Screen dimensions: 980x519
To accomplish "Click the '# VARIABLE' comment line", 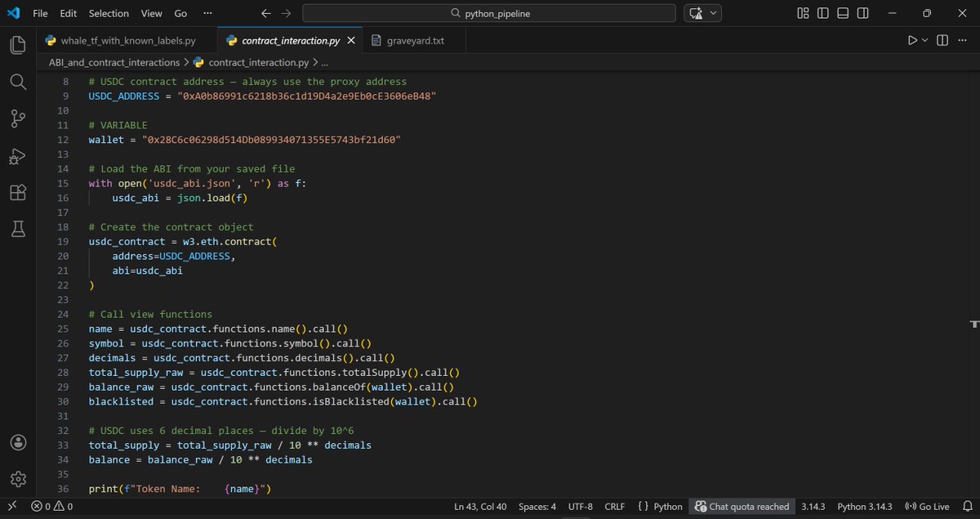I will click(x=118, y=125).
